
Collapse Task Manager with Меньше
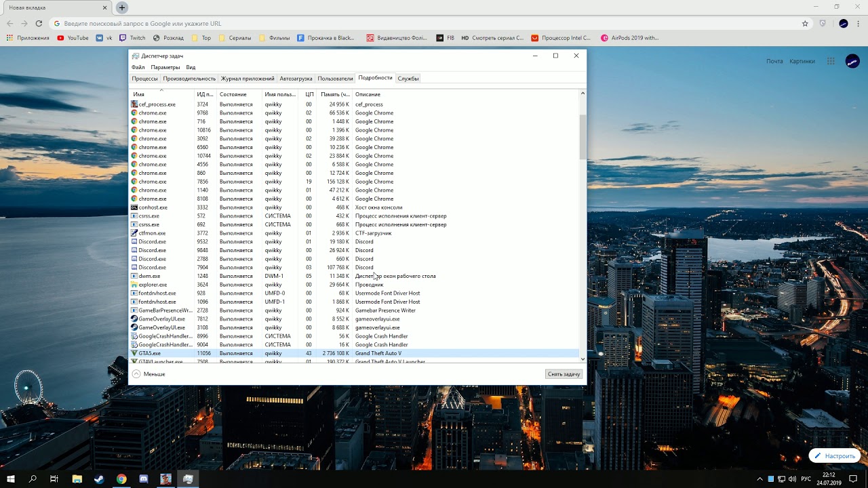tap(149, 374)
